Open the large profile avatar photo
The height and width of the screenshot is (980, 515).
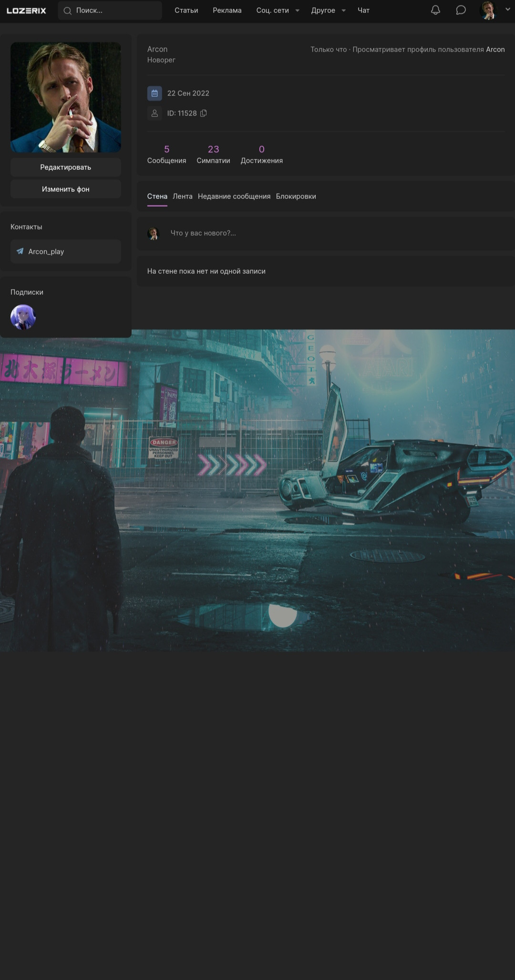pyautogui.click(x=66, y=97)
